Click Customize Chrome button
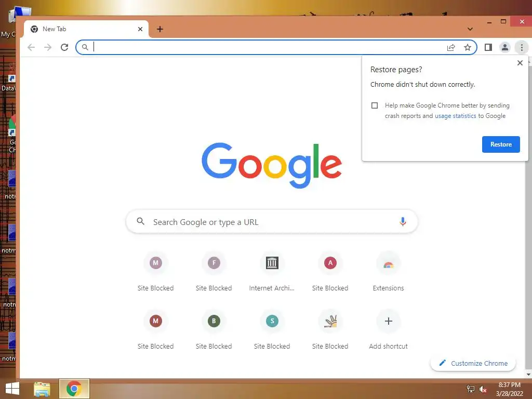 pos(473,363)
